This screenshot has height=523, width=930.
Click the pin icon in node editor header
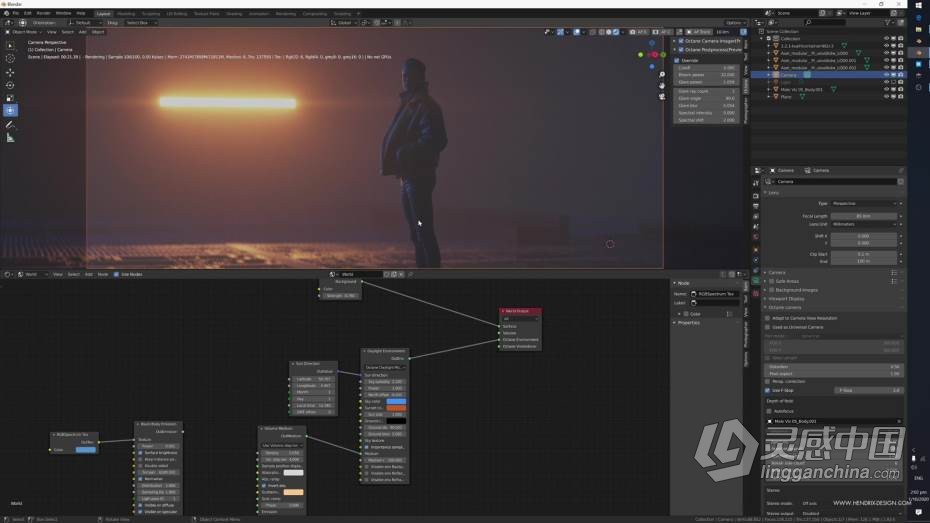point(410,275)
